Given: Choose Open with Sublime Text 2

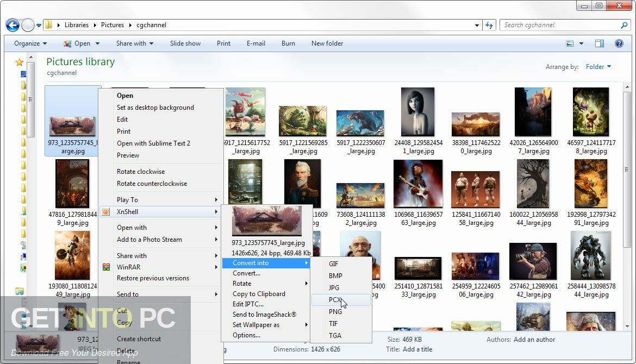Looking at the screenshot, I should [x=153, y=143].
